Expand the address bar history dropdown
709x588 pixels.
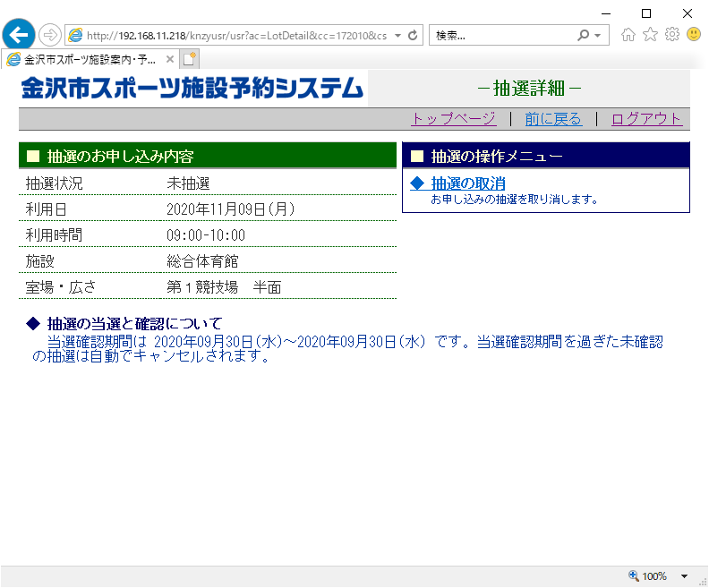pos(397,35)
